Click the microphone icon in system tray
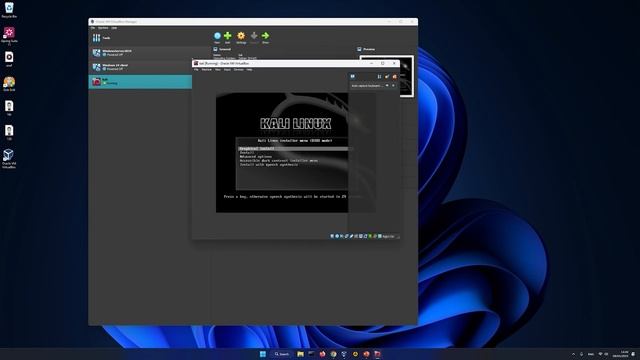Image resolution: width=640 pixels, height=360 pixels. tap(581, 354)
